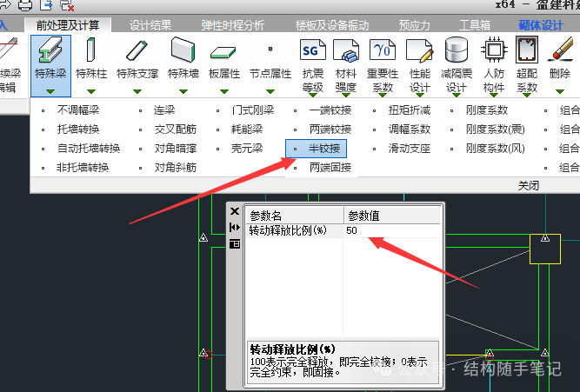Select the 门式刚梁 option
Image resolution: width=580 pixels, height=392 pixels.
click(253, 110)
